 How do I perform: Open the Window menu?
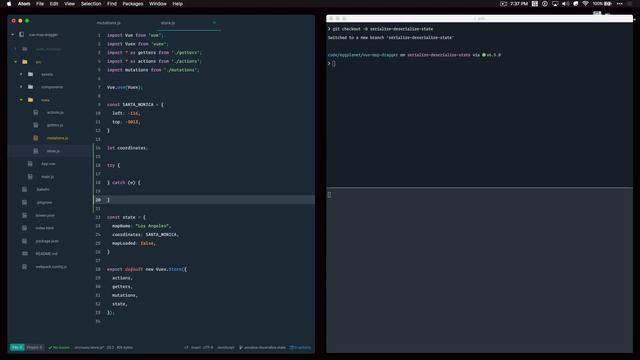tap(158, 4)
